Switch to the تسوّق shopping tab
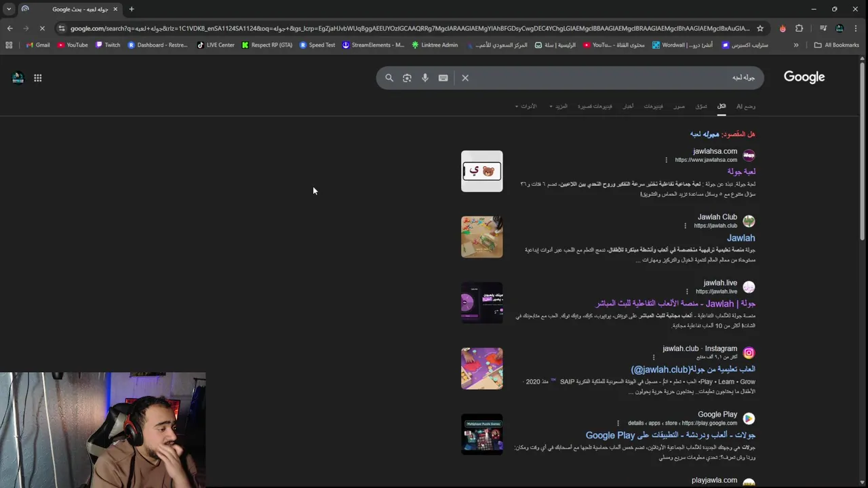868x488 pixels. [x=701, y=106]
